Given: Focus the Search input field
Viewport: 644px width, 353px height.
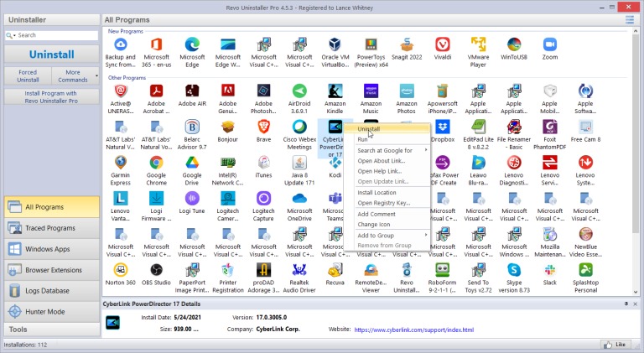Looking at the screenshot, I should coord(58,35).
